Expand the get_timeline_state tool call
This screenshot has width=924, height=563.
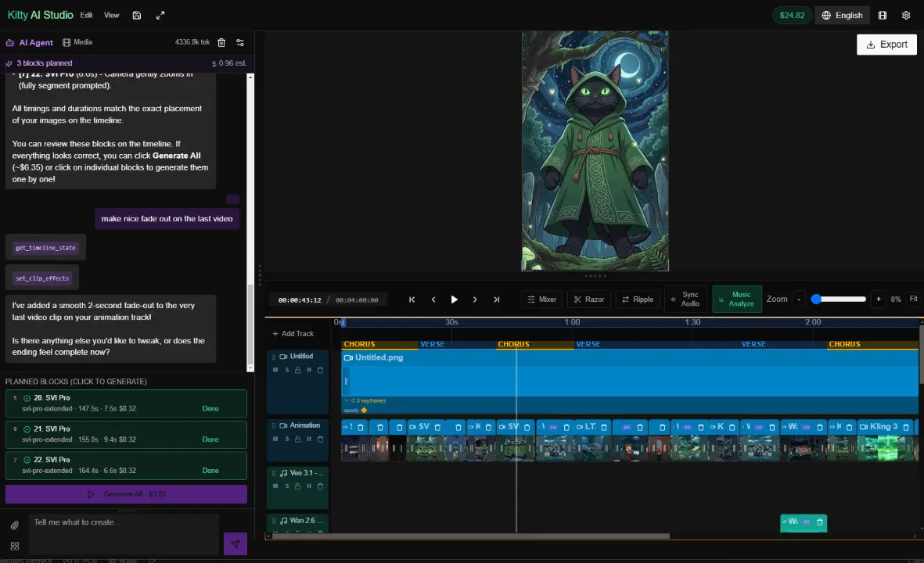45,247
